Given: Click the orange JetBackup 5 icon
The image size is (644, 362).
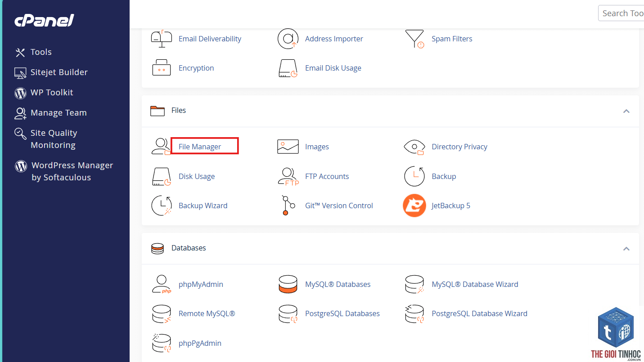Looking at the screenshot, I should 414,206.
